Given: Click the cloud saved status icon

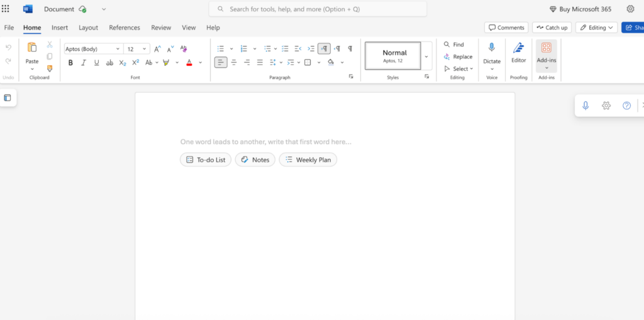Looking at the screenshot, I should [82, 9].
